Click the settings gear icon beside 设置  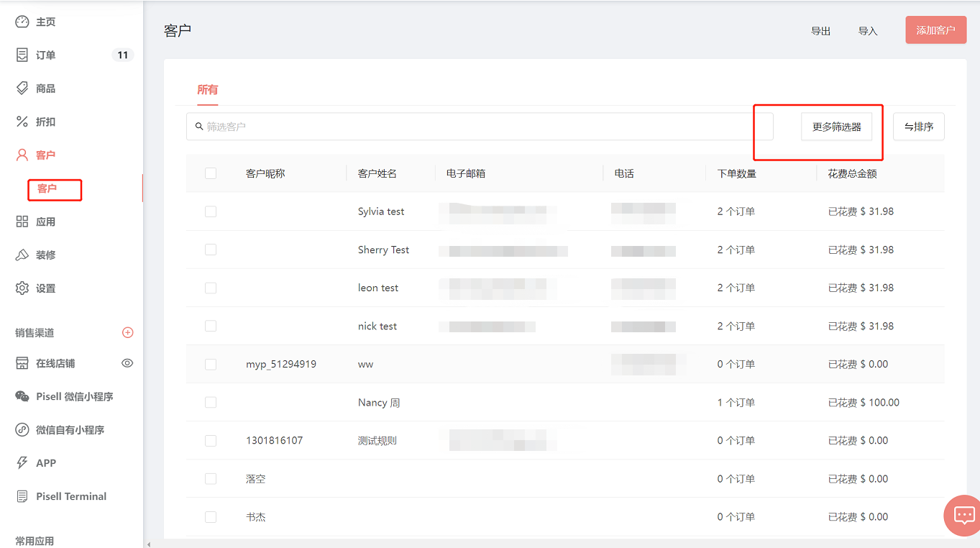click(x=22, y=288)
